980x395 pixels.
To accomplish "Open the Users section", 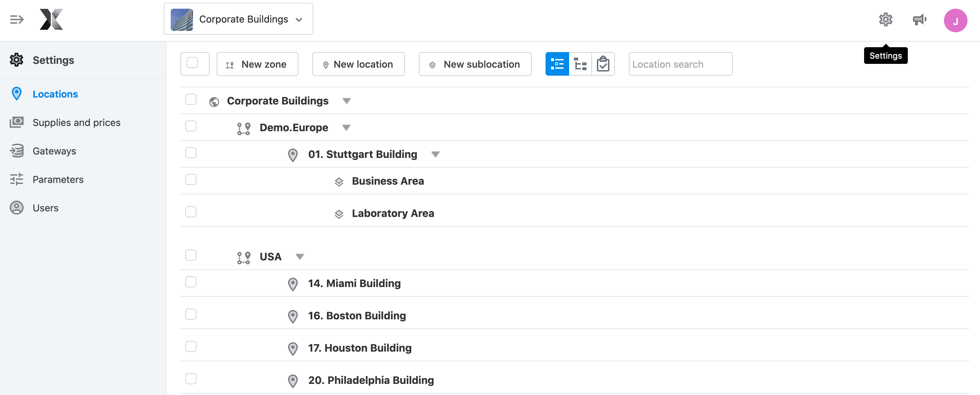I will click(x=46, y=208).
